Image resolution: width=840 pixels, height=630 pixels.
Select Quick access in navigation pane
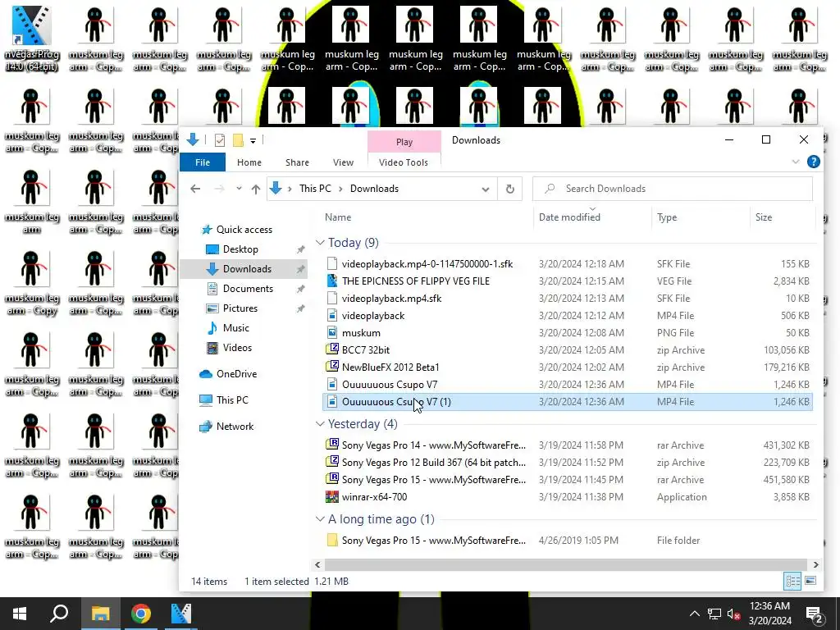point(244,230)
